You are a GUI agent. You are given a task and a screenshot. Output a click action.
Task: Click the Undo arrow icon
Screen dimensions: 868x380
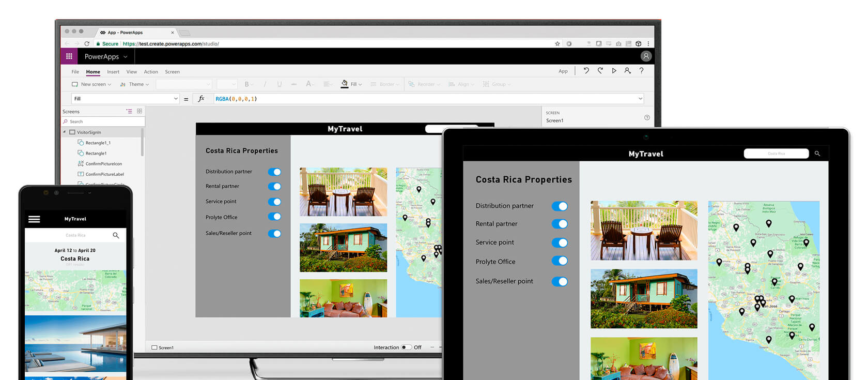coord(586,71)
